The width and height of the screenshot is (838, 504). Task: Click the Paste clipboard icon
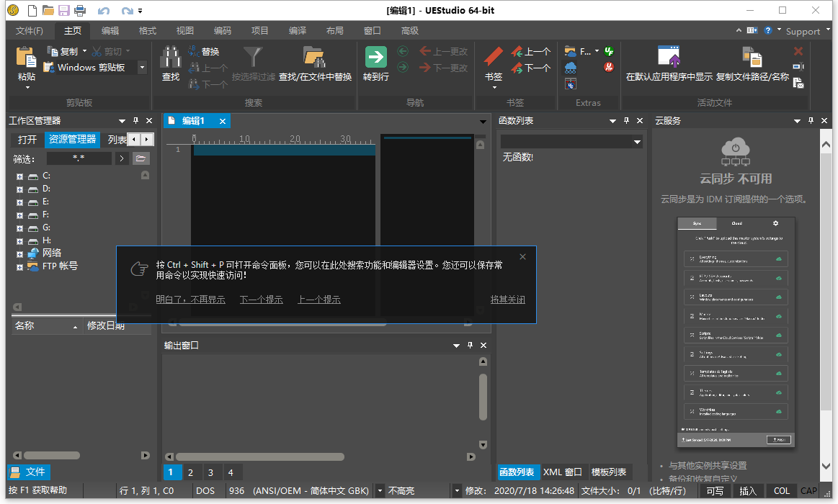click(x=26, y=58)
